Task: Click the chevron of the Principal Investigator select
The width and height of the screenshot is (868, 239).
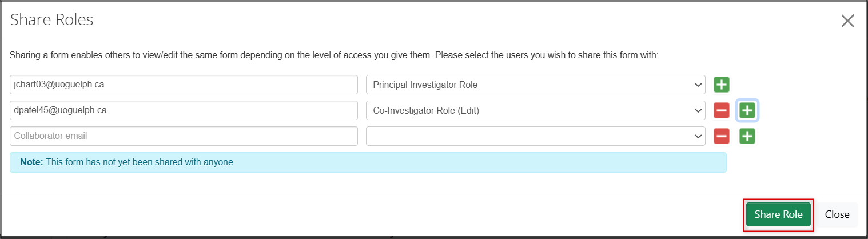Action: (x=698, y=85)
